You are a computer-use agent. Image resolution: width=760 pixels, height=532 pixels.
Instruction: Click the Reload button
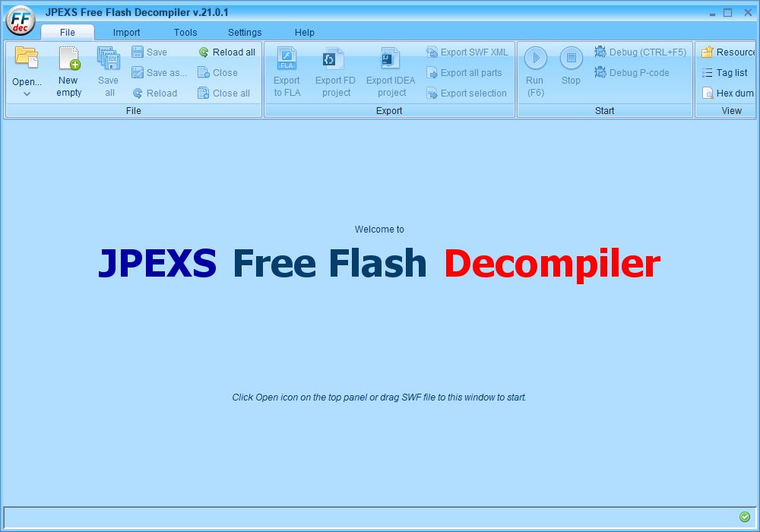click(x=154, y=93)
